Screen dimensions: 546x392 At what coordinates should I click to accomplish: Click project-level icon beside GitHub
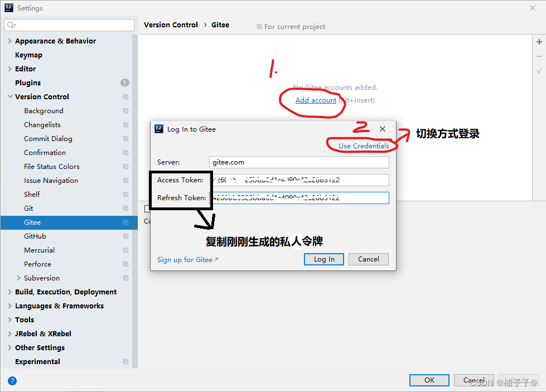(125, 236)
